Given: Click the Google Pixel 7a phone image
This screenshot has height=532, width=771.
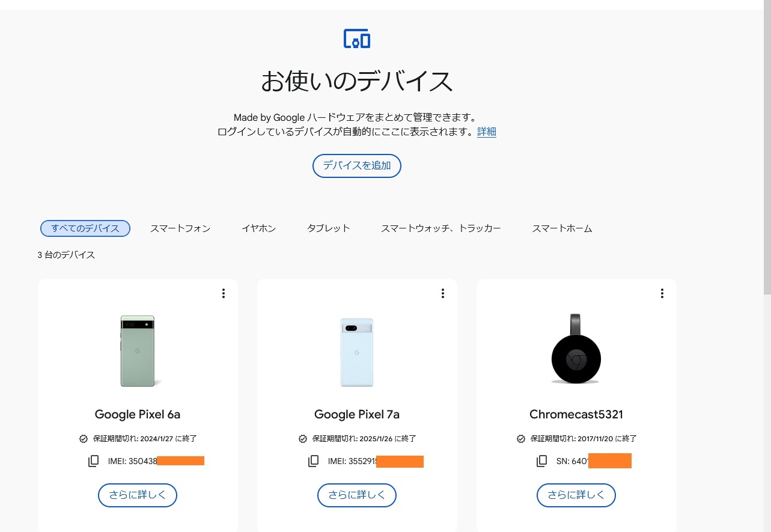Looking at the screenshot, I should pos(357,352).
